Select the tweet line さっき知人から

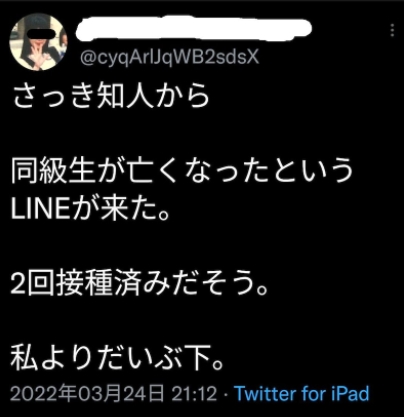[x=112, y=97]
